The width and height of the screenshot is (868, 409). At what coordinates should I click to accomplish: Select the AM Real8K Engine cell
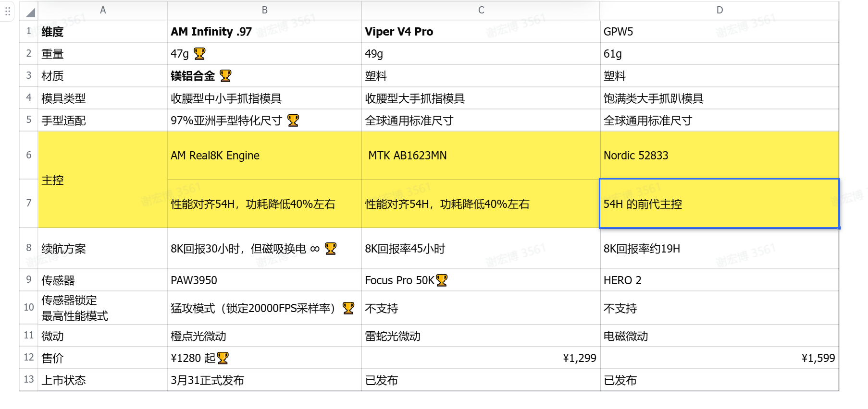[264, 156]
